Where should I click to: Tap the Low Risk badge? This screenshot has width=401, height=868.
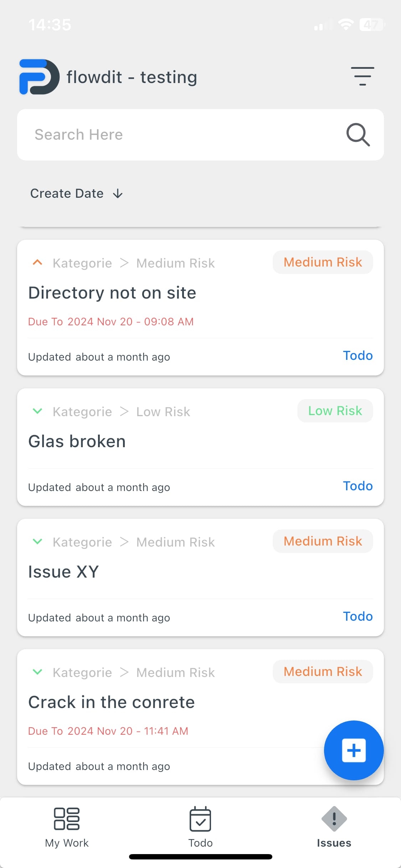(335, 411)
